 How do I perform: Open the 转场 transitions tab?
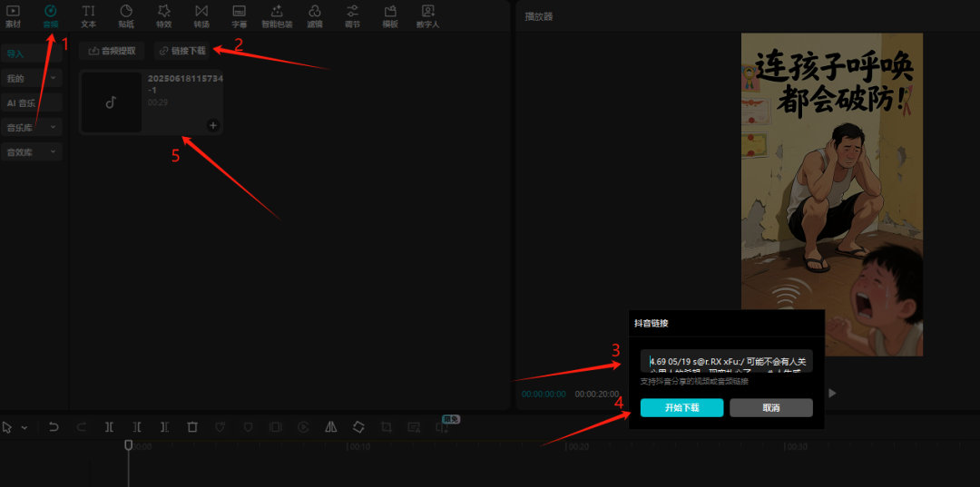click(x=201, y=16)
